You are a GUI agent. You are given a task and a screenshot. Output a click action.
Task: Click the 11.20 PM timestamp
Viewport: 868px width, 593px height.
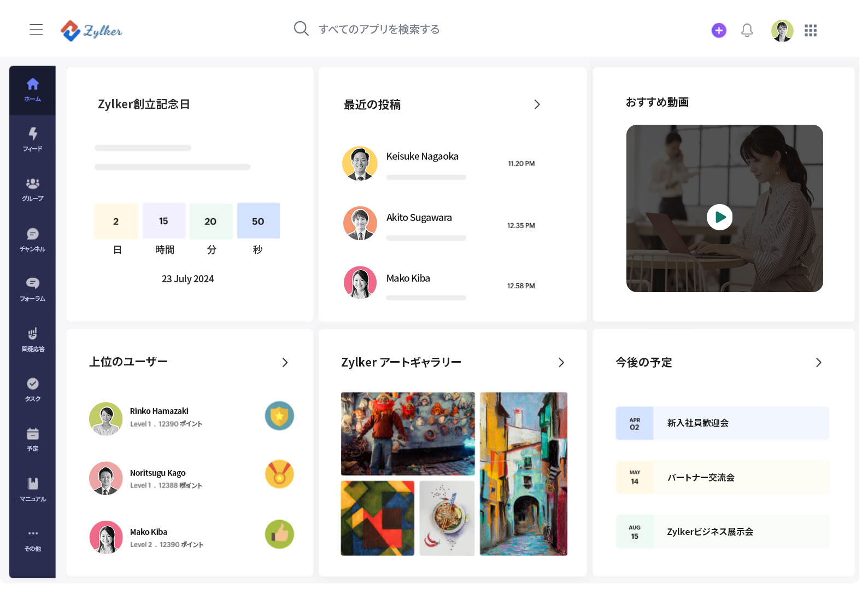pyautogui.click(x=521, y=164)
